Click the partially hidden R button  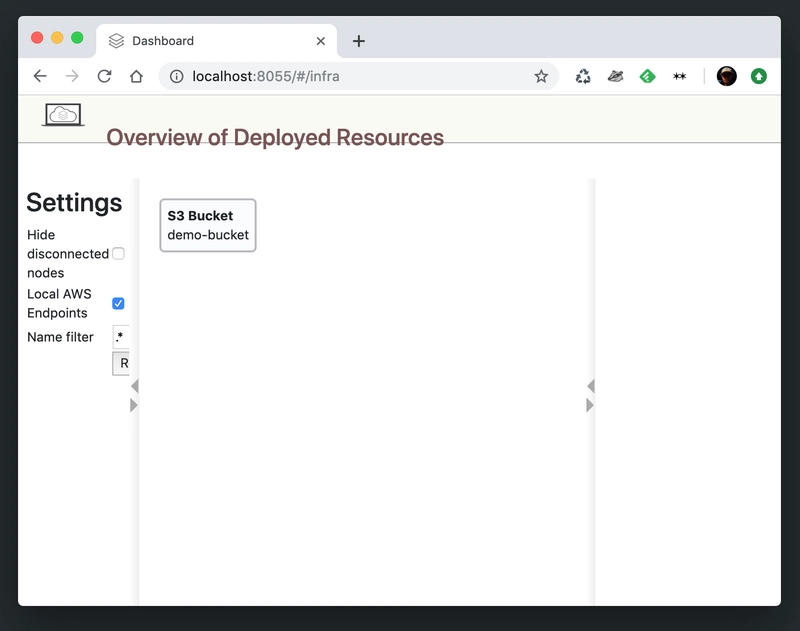coord(121,363)
